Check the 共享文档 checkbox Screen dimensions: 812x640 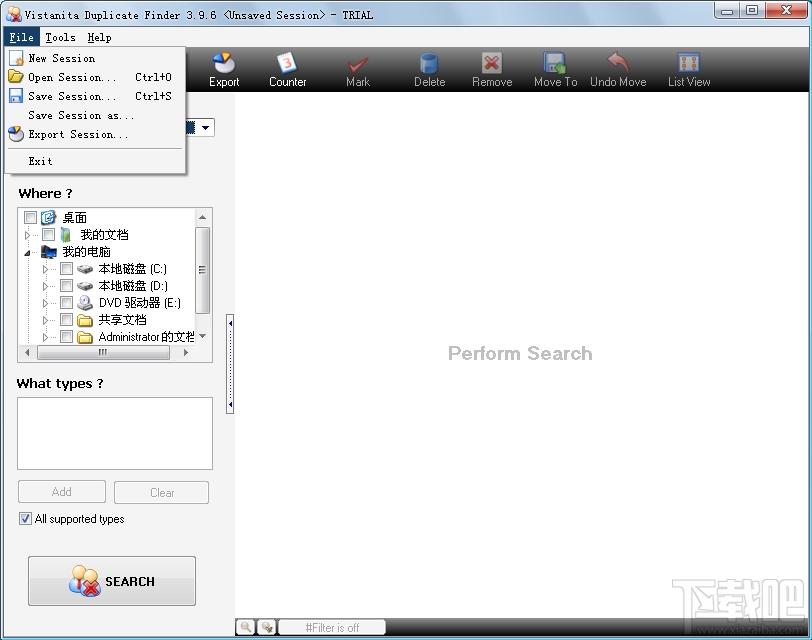[x=66, y=319]
